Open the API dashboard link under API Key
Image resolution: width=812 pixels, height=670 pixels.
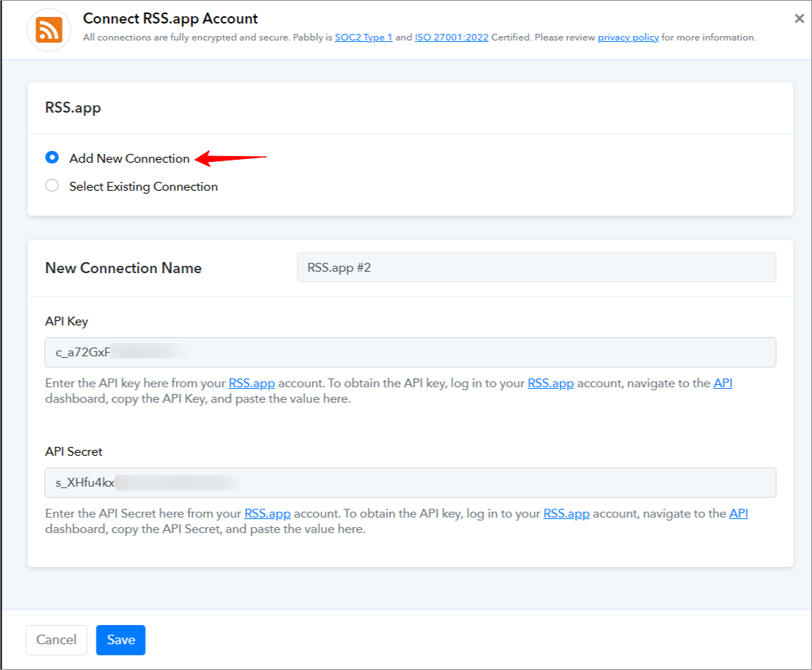point(723,383)
